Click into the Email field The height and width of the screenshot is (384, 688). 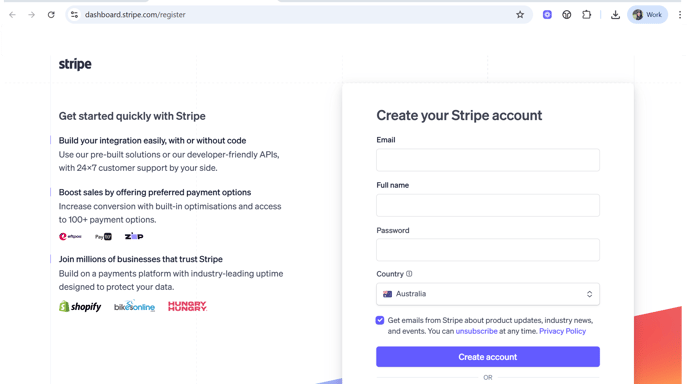coord(487,160)
